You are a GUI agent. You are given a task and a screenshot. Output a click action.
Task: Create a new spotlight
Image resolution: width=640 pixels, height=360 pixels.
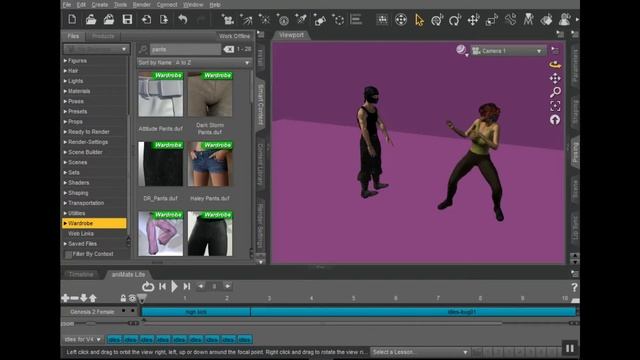point(246,20)
